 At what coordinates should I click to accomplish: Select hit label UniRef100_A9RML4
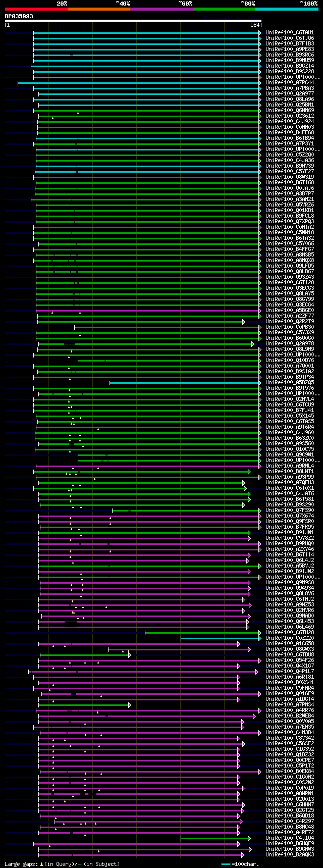click(x=290, y=466)
